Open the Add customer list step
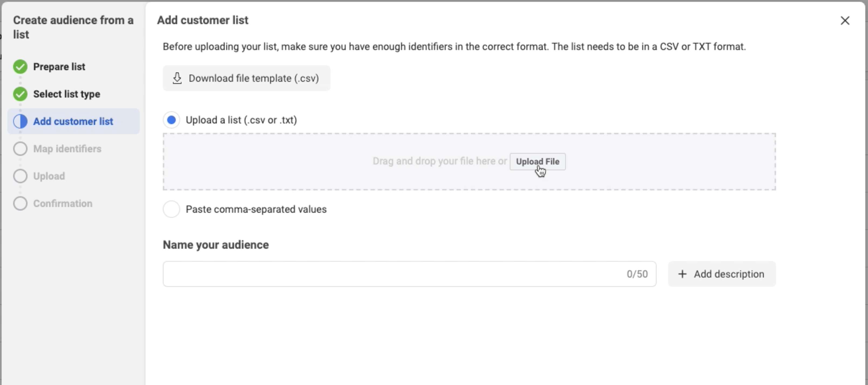The height and width of the screenshot is (385, 868). tap(73, 121)
